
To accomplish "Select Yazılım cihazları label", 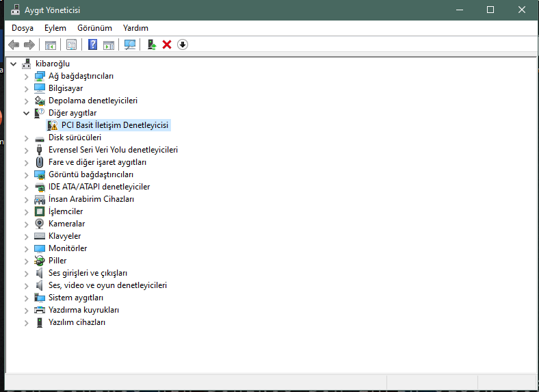I will coord(77,322).
